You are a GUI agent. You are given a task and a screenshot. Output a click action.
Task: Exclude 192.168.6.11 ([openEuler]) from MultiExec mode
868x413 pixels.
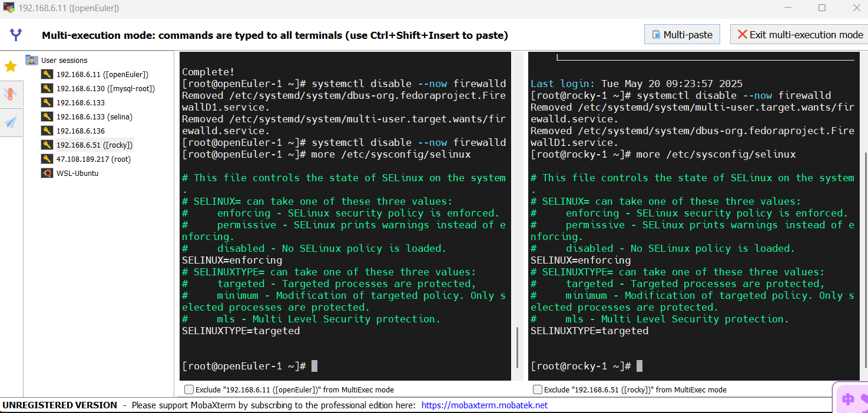point(189,389)
